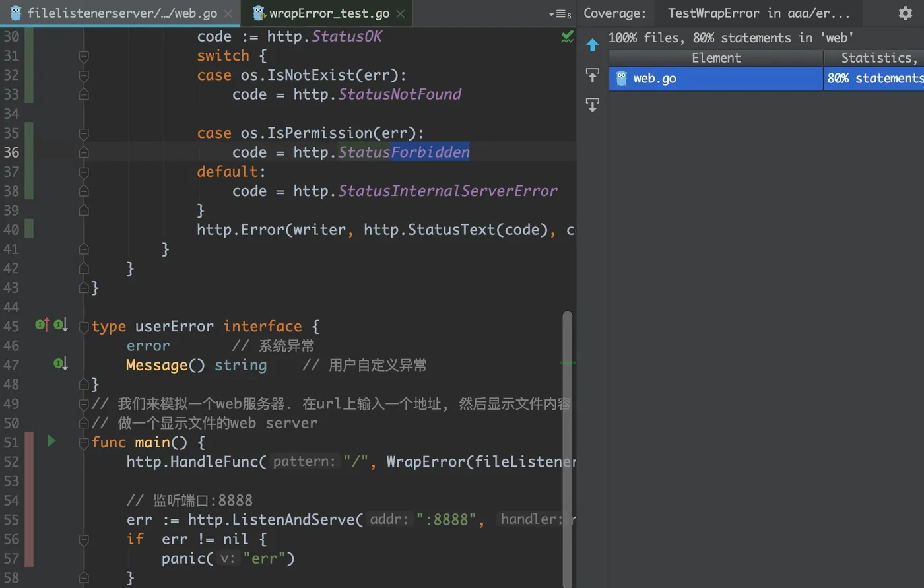
Task: Click fold end marker at line 43
Action: click(84, 288)
